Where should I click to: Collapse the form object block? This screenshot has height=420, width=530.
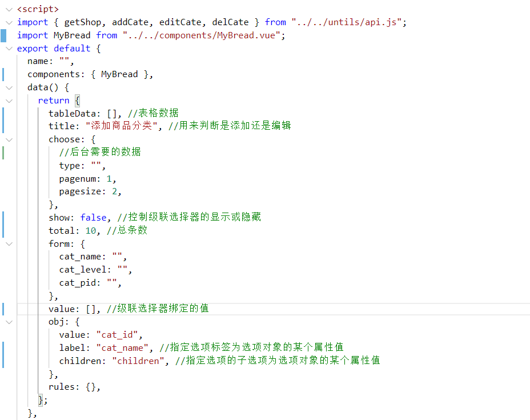tap(8, 243)
